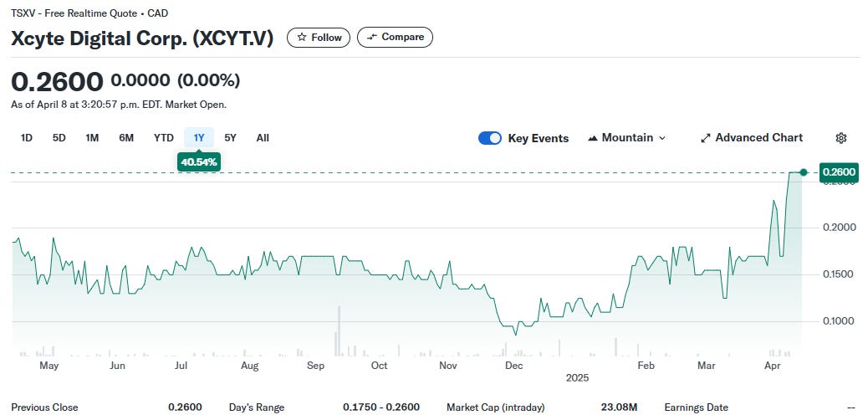
Task: Click the Dec x-axis label
Action: pyautogui.click(x=514, y=366)
